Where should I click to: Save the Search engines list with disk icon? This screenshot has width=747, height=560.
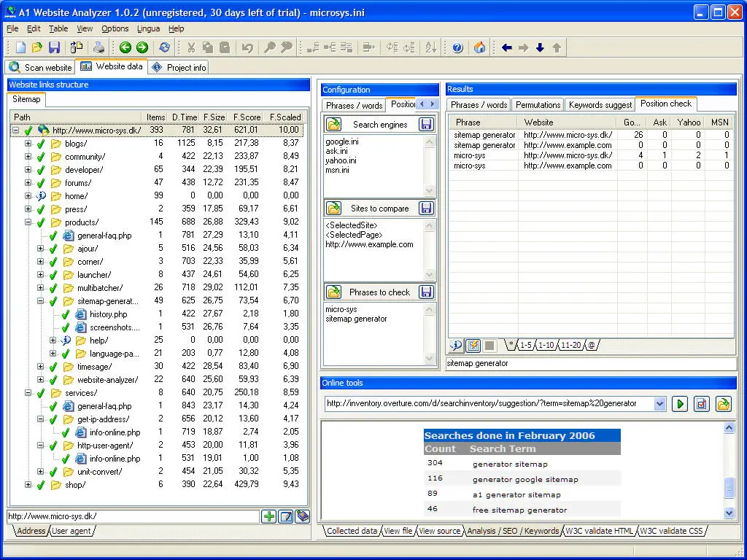click(x=426, y=125)
